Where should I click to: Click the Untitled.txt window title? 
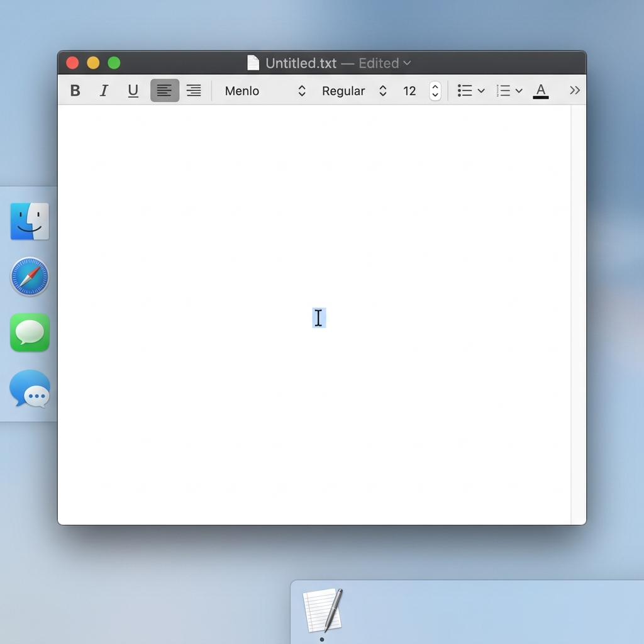pyautogui.click(x=301, y=64)
